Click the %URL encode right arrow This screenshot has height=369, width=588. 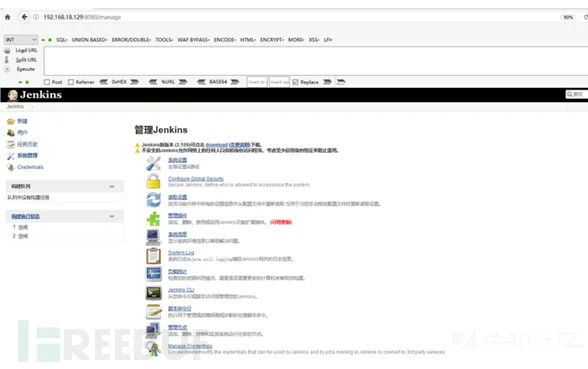point(183,82)
